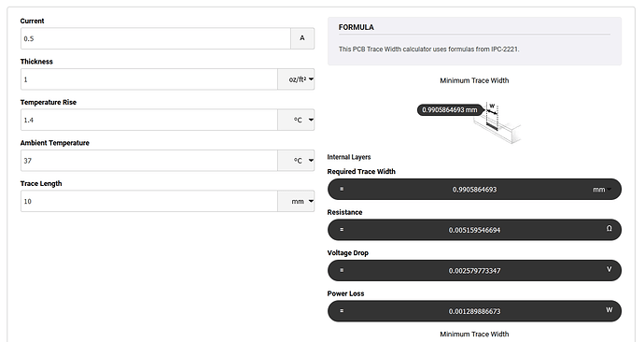The height and width of the screenshot is (342, 644).
Task: Click the FORMULA panel heading
Action: pos(357,27)
